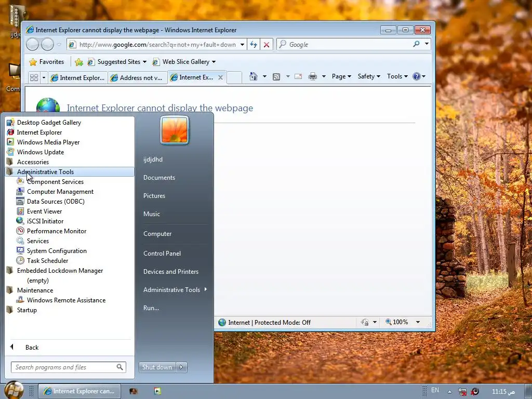Click the user account picture
The height and width of the screenshot is (399, 532).
tap(175, 130)
